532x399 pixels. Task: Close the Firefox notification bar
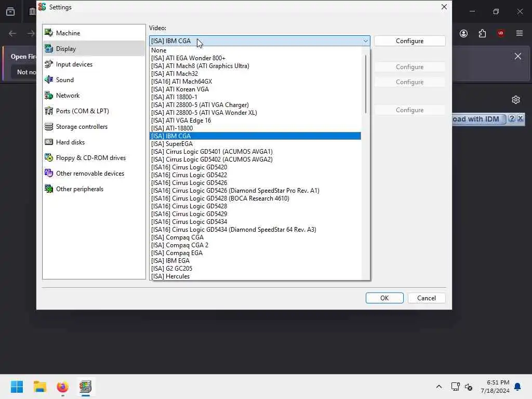[517, 56]
